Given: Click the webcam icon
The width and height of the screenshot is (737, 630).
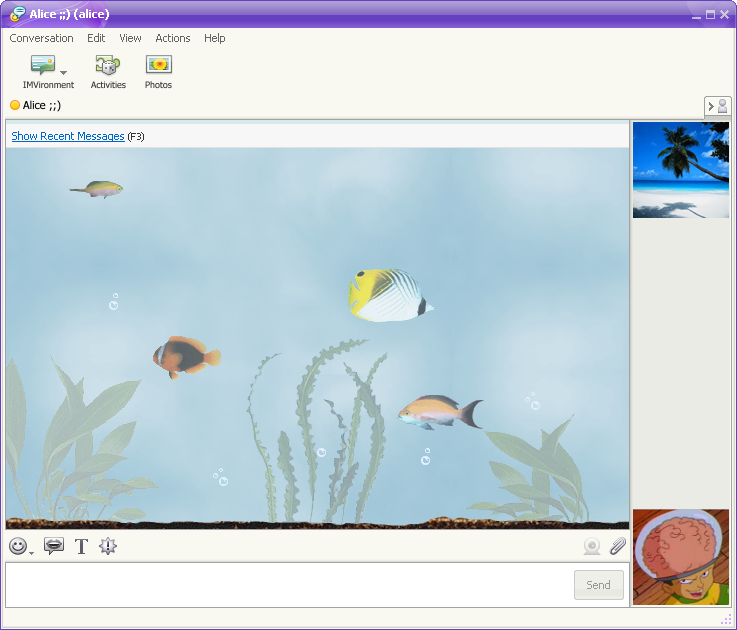Looking at the screenshot, I should coord(592,546).
